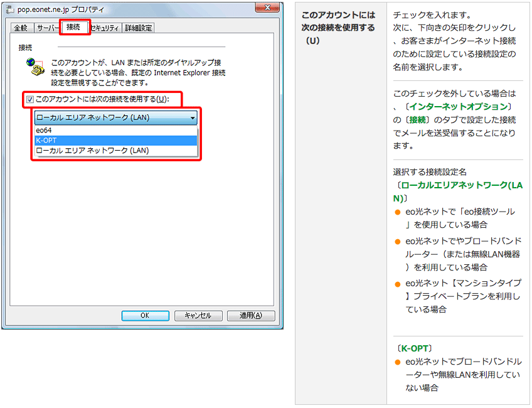Toggle the このアカウントには次の接続を使用する checkbox
Image resolution: width=532 pixels, height=408 pixels.
click(x=30, y=99)
